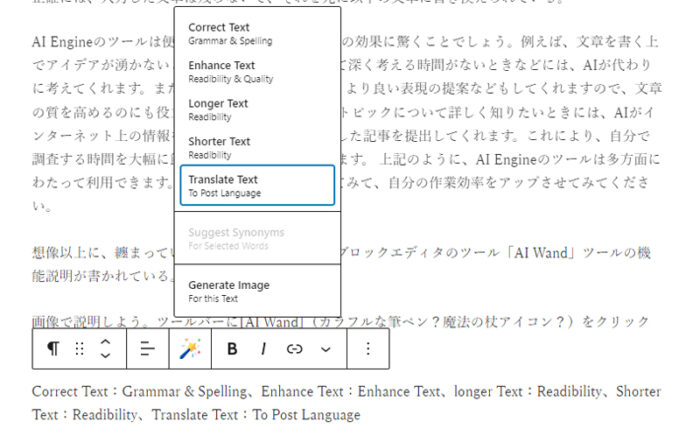
Task: Open block options three-dot menu
Action: coord(368,349)
